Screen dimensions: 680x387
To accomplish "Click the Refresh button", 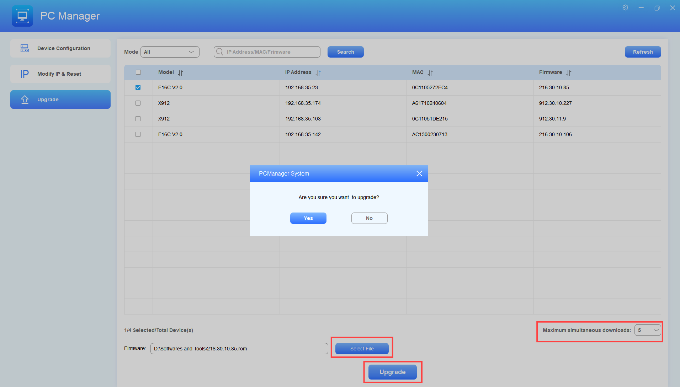I will tap(643, 52).
